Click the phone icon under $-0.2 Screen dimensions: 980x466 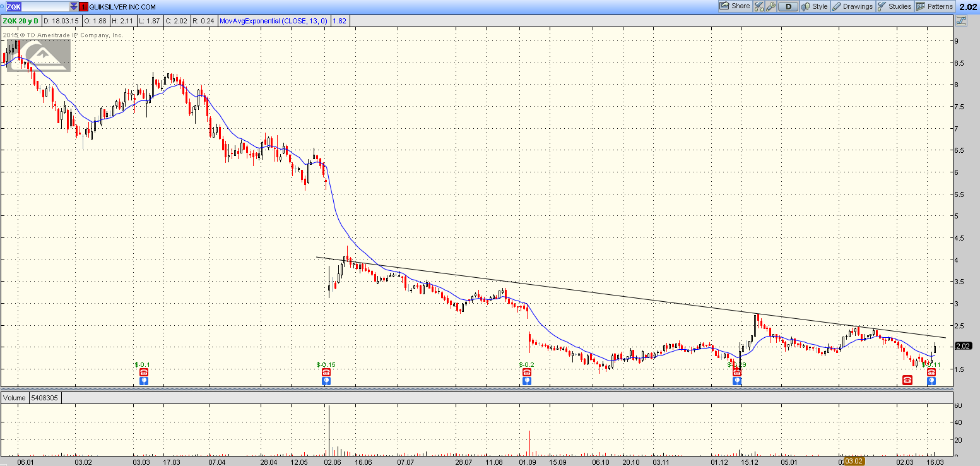[527, 373]
